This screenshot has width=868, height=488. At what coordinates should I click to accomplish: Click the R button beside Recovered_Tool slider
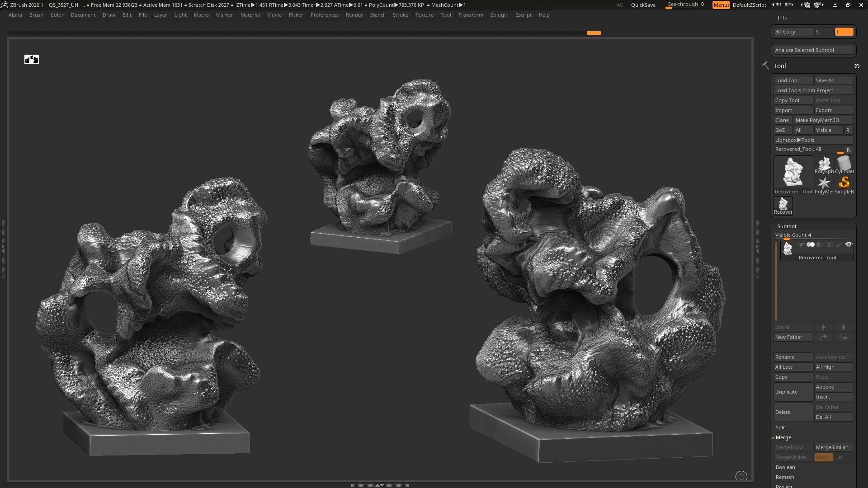pos(849,150)
